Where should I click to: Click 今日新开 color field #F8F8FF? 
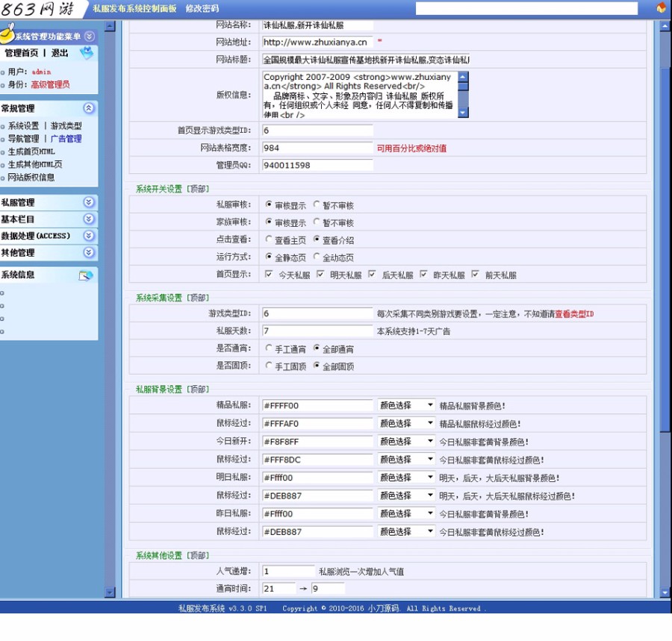pyautogui.click(x=317, y=442)
